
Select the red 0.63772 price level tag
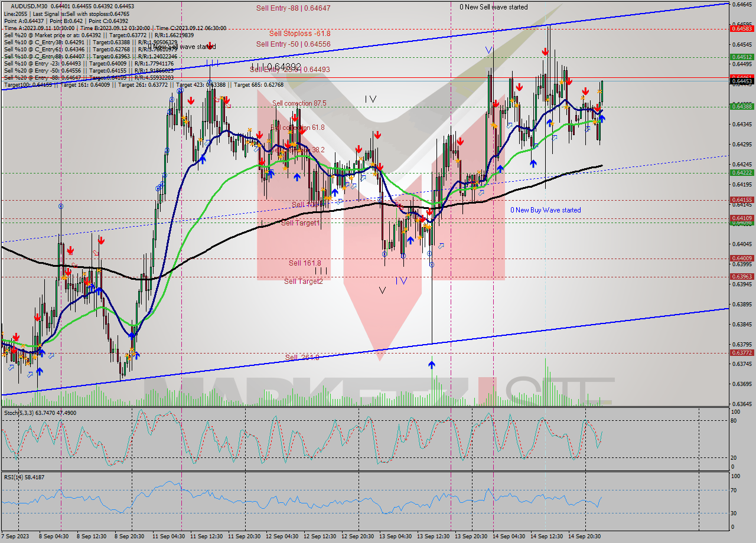point(742,353)
